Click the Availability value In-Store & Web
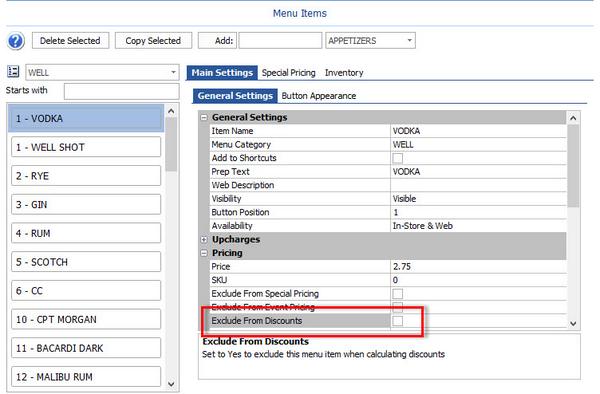 coord(478,226)
